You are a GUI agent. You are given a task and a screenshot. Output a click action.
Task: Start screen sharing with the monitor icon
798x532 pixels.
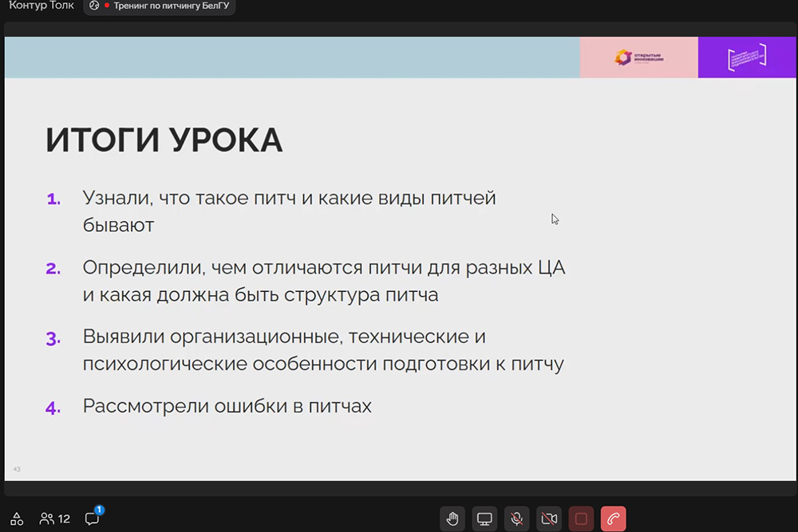[x=484, y=519]
